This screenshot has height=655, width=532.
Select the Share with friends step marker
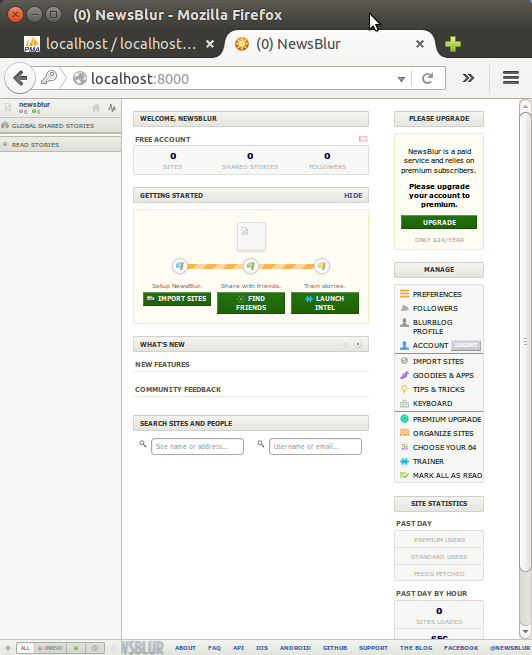pyautogui.click(x=251, y=266)
